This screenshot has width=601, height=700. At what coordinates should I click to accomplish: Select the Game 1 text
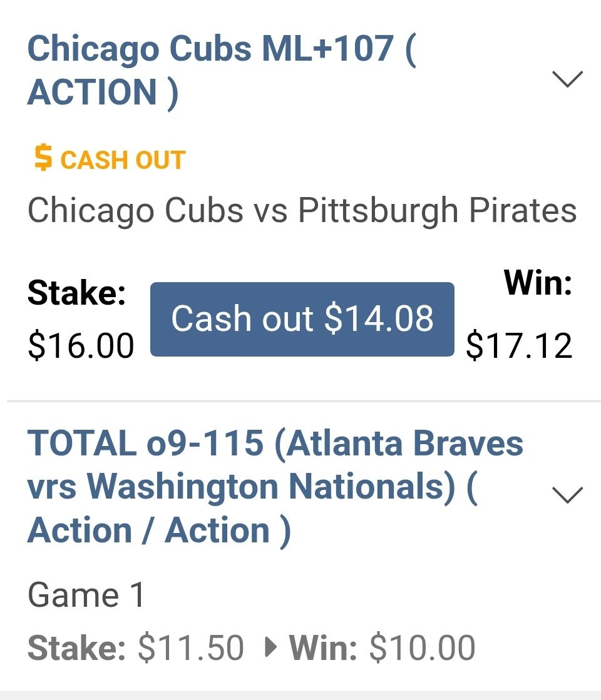(x=86, y=594)
